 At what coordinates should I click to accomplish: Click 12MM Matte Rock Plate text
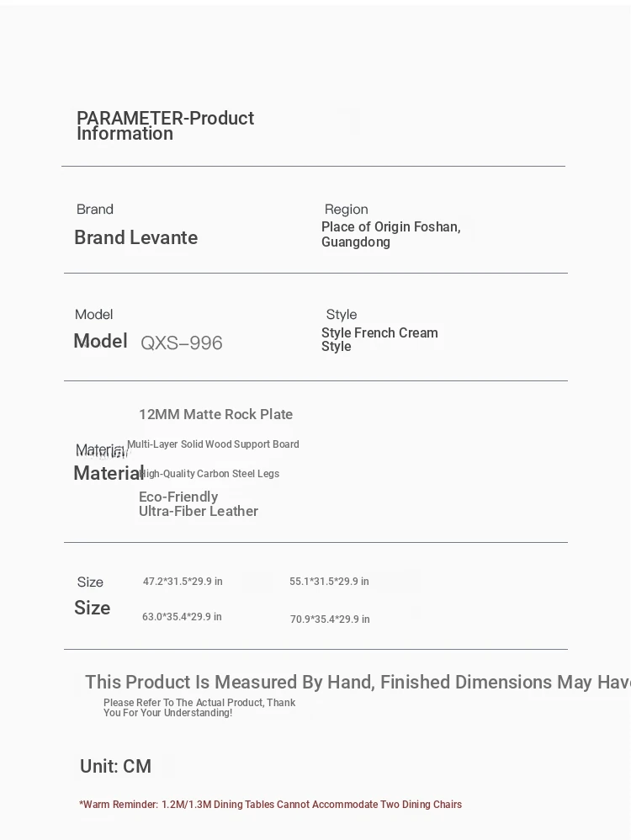pyautogui.click(x=215, y=414)
